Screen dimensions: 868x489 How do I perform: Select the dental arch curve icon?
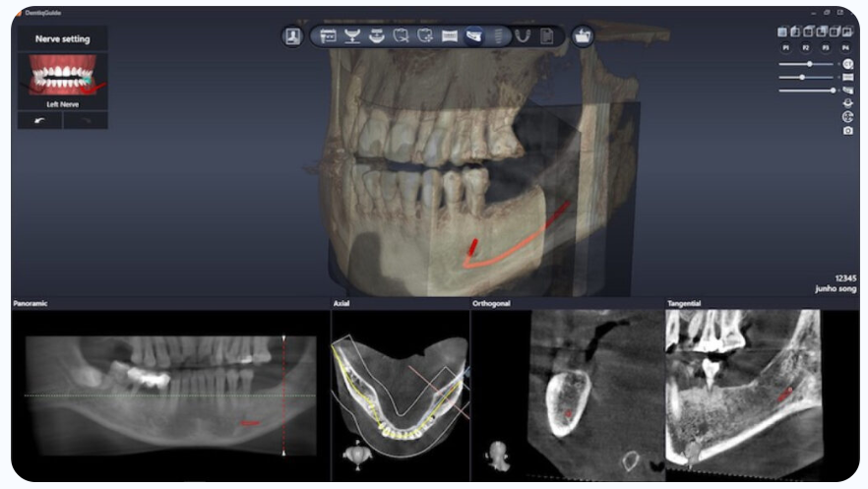tap(523, 36)
